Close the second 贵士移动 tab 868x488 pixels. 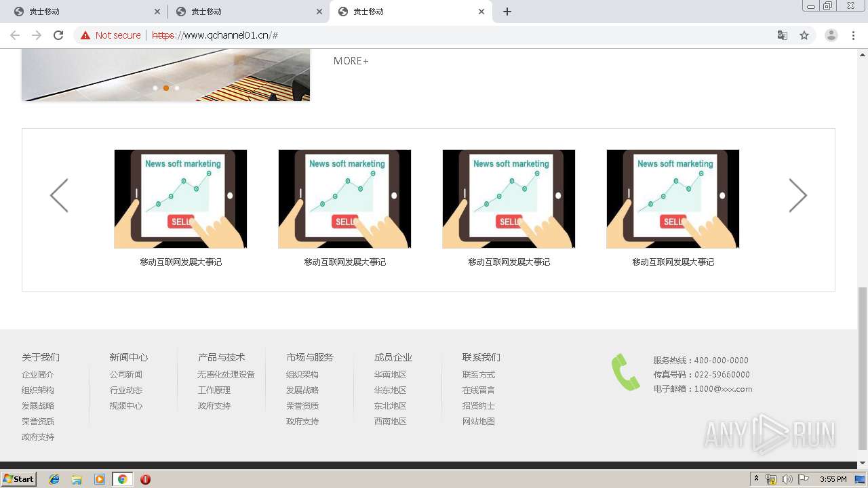[319, 12]
